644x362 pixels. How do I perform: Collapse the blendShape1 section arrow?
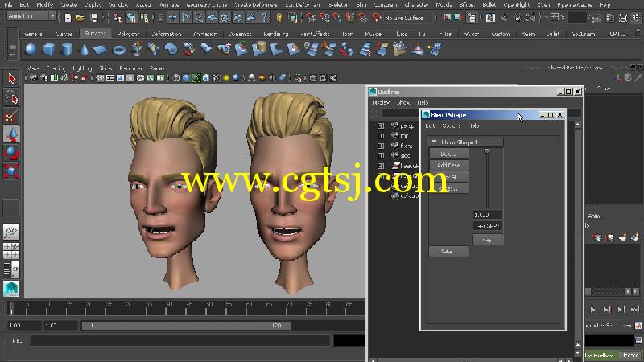(434, 142)
